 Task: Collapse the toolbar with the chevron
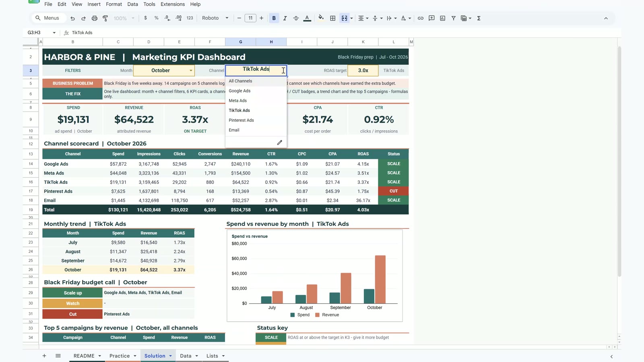coord(606,18)
